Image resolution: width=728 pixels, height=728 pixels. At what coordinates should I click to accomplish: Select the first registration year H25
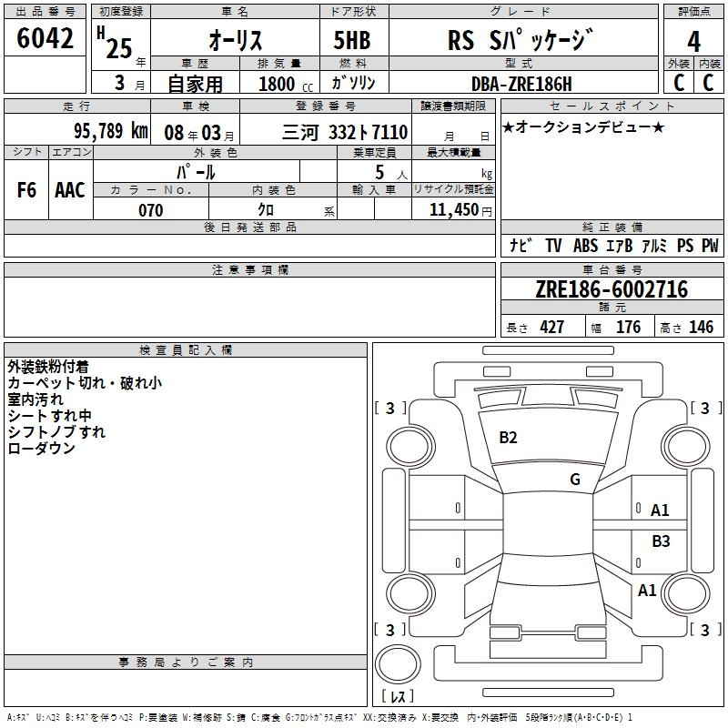116,43
